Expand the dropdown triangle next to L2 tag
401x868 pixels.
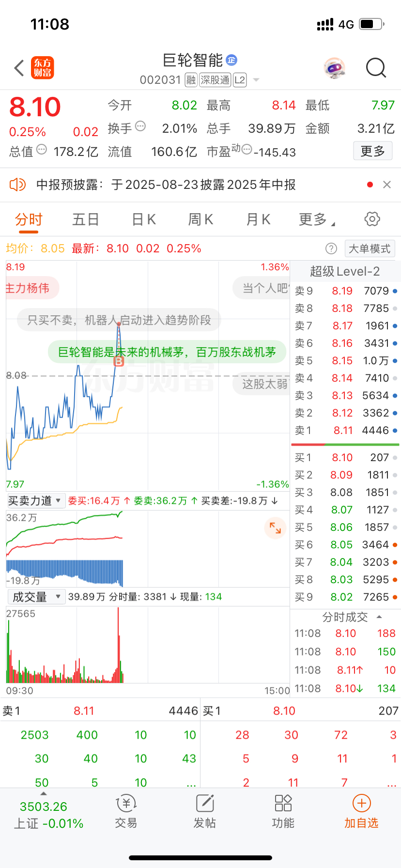pyautogui.click(x=256, y=80)
